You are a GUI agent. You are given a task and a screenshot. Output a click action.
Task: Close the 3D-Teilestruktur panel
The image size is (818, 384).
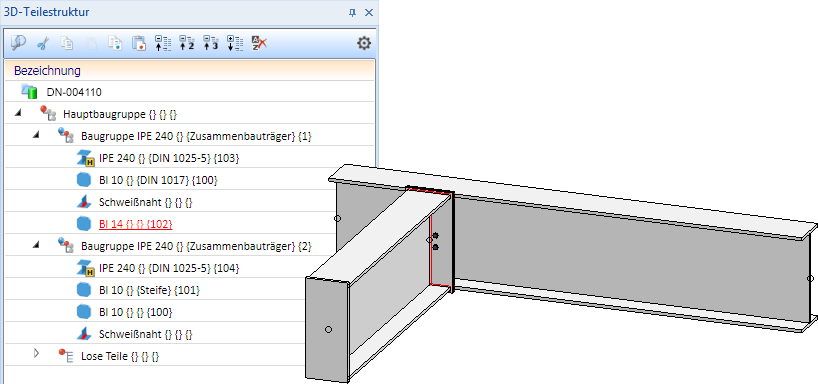point(369,13)
